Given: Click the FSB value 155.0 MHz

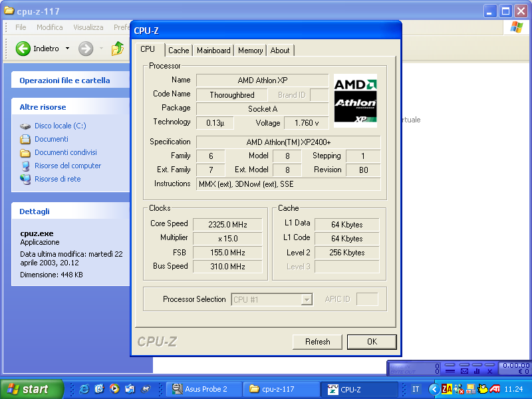Looking at the screenshot, I should pos(227,253).
